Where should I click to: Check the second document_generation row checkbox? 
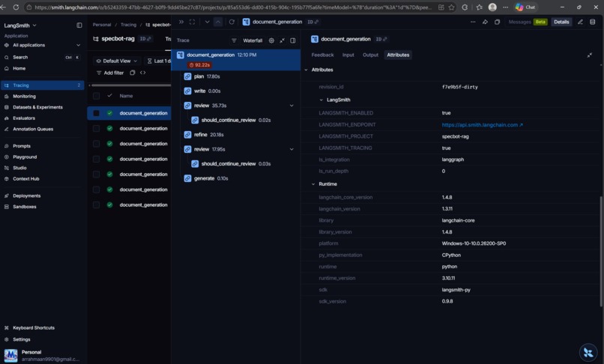(97, 128)
